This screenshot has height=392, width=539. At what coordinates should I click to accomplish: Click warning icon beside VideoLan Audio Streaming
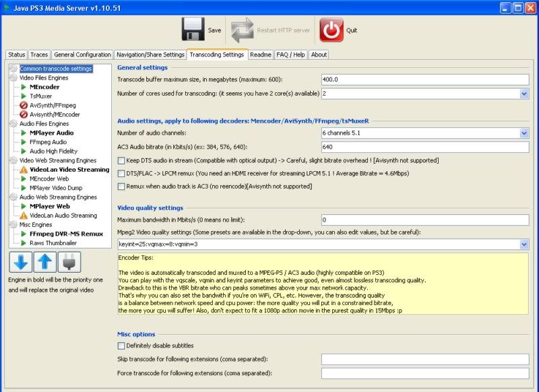pos(24,216)
